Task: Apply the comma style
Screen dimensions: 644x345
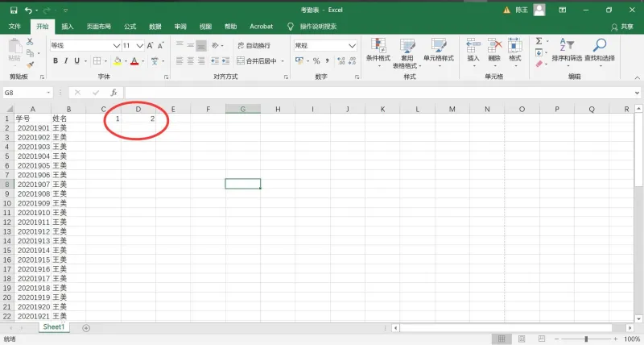Action: pyautogui.click(x=327, y=60)
